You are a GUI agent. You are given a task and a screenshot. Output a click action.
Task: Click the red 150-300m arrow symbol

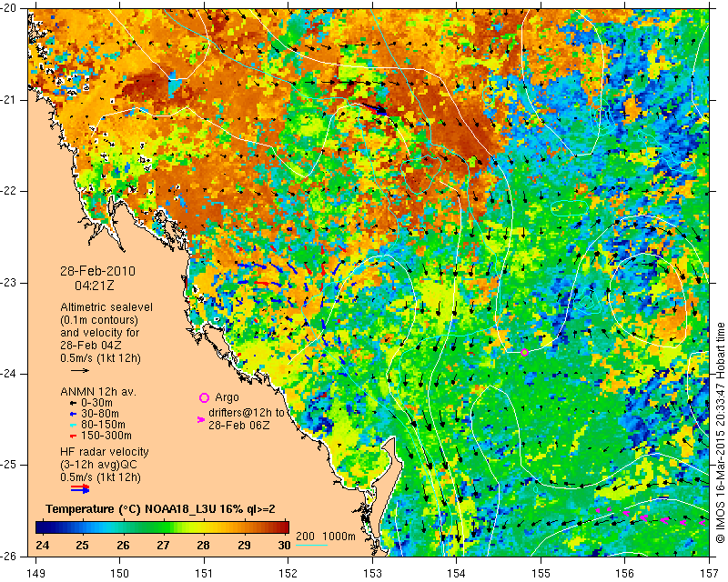click(73, 436)
